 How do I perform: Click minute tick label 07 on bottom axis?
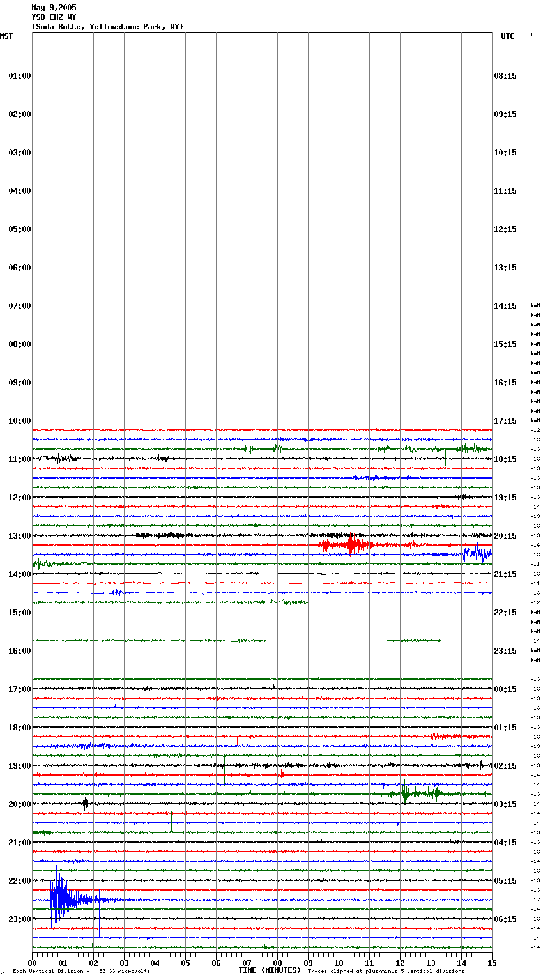point(247,963)
